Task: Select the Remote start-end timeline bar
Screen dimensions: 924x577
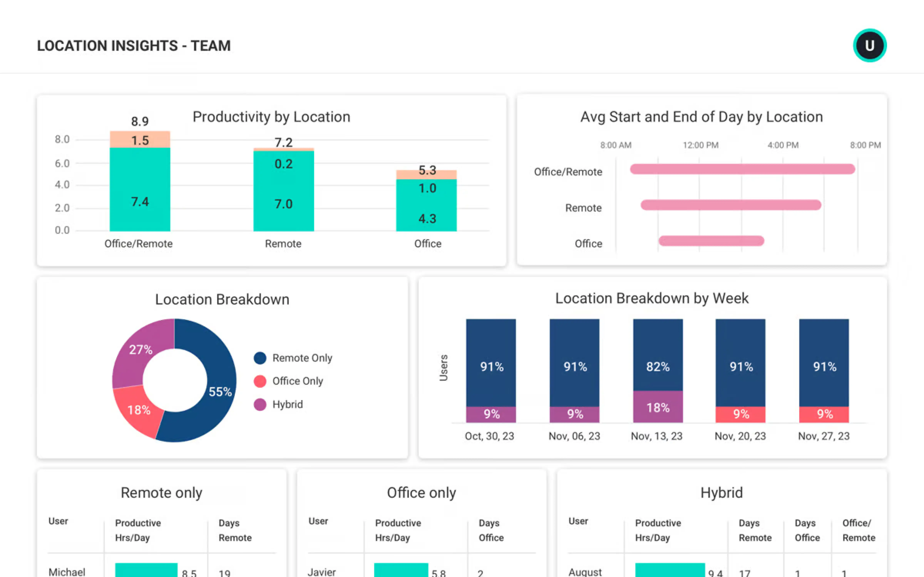Action: click(731, 205)
